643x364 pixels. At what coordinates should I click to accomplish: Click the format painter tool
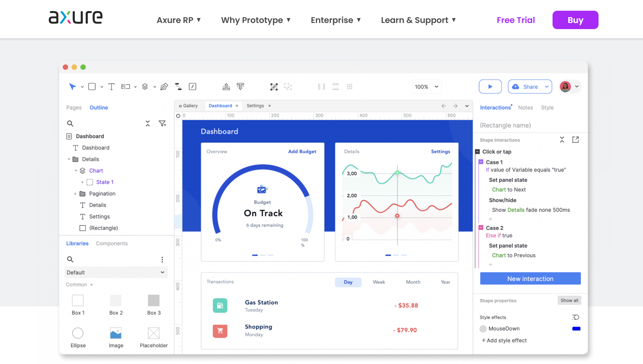click(241, 86)
